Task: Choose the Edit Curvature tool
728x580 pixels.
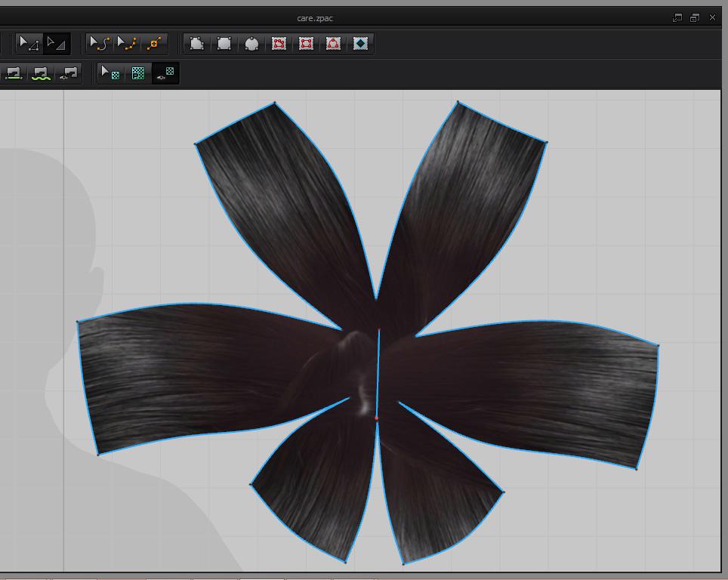Action: pos(100,44)
